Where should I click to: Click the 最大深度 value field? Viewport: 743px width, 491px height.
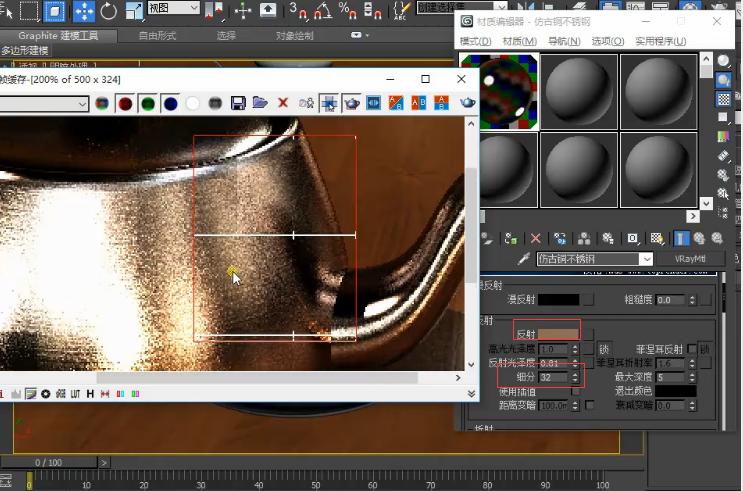tap(670, 377)
